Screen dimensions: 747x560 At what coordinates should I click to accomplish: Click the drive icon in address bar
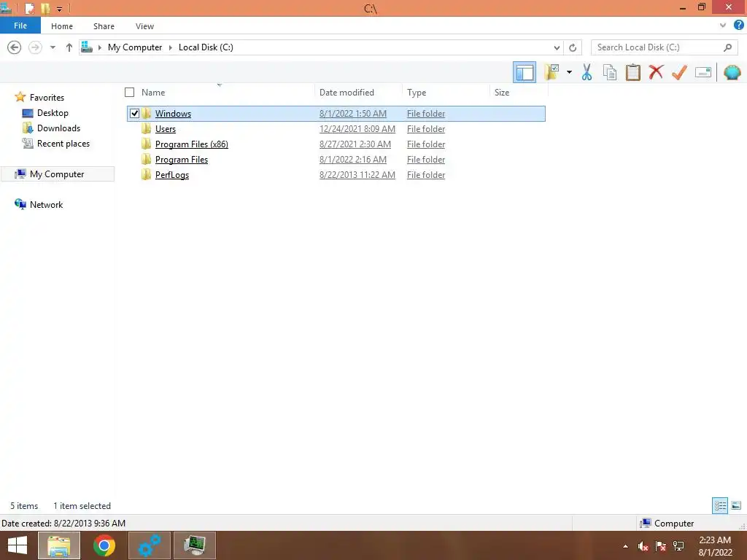[87, 47]
